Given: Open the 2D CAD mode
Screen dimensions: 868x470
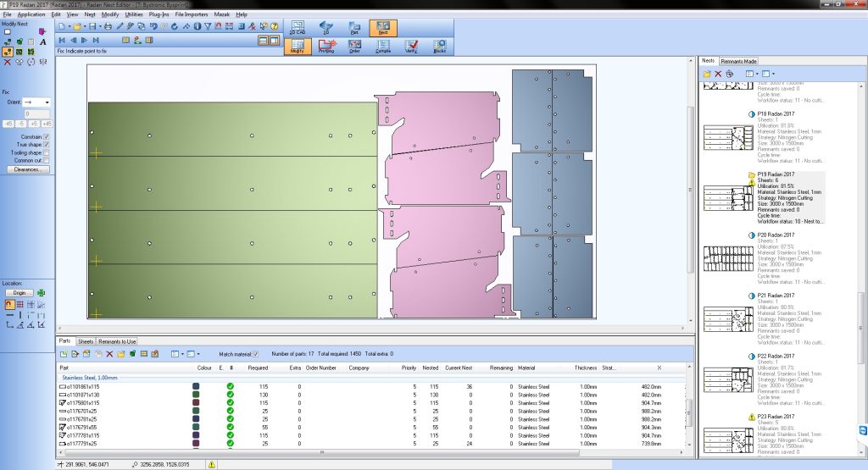Looking at the screenshot, I should (x=298, y=29).
